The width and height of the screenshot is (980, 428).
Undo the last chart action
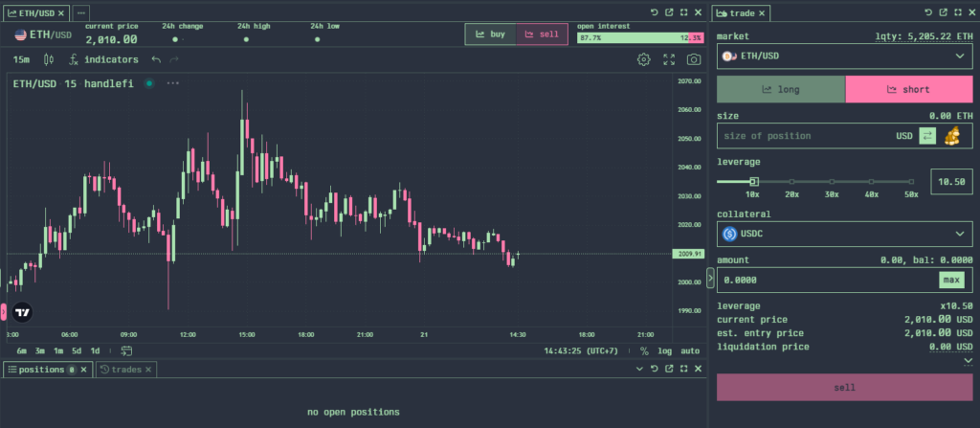156,59
